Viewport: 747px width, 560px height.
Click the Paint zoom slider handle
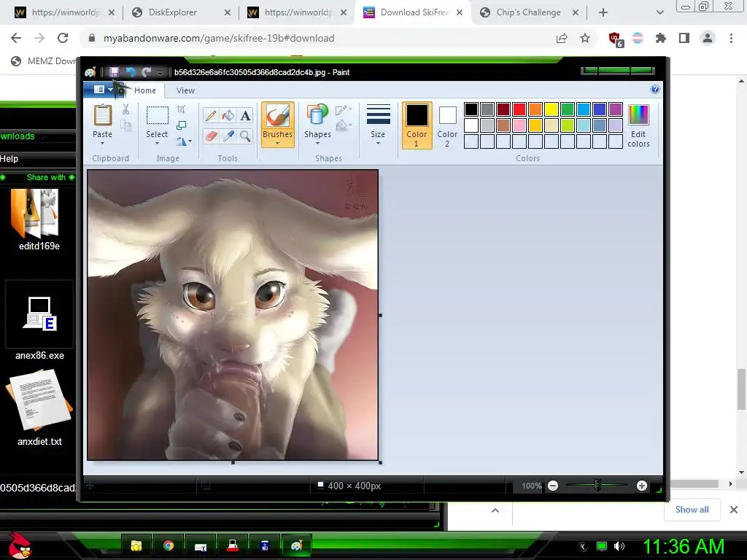597,486
